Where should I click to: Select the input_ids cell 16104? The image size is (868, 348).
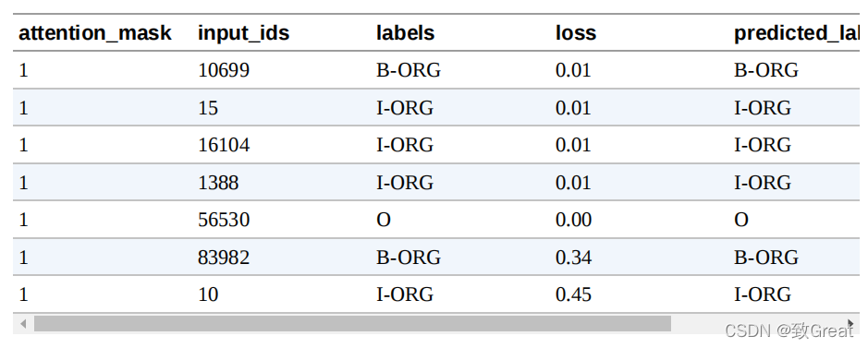224,145
